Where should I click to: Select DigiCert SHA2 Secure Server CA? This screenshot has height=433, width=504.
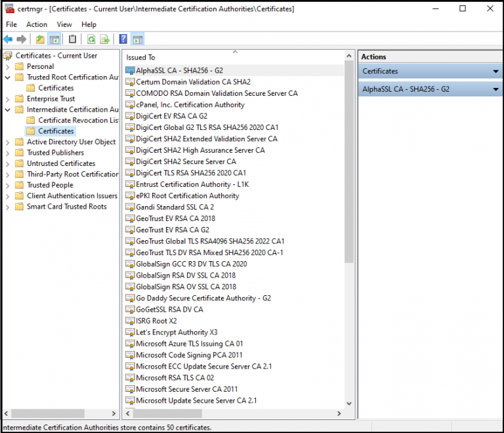(186, 161)
